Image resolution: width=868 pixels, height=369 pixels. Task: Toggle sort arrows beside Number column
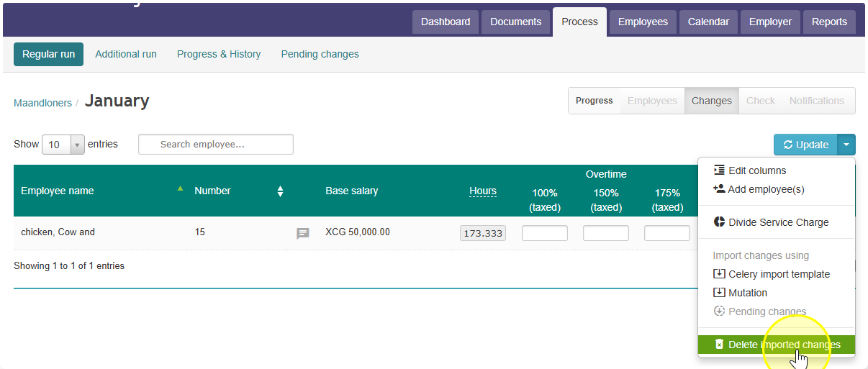pyautogui.click(x=280, y=191)
